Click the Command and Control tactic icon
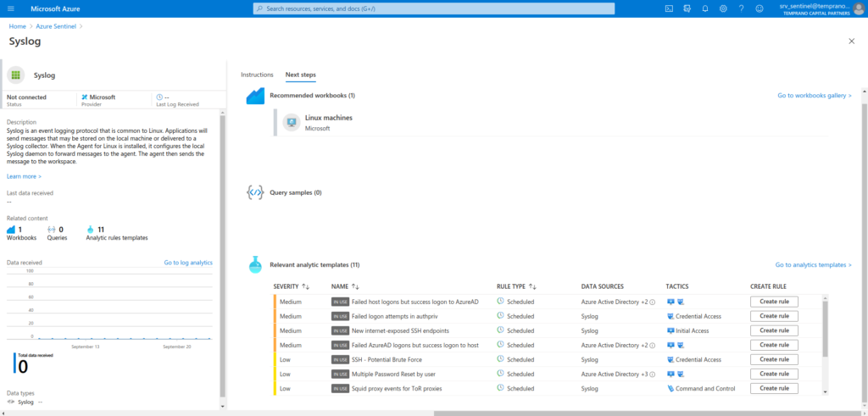Screen dimensions: 868x416 point(671,388)
